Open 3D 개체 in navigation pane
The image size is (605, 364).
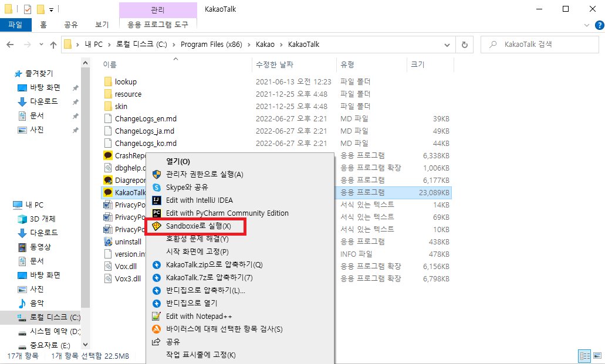click(42, 219)
